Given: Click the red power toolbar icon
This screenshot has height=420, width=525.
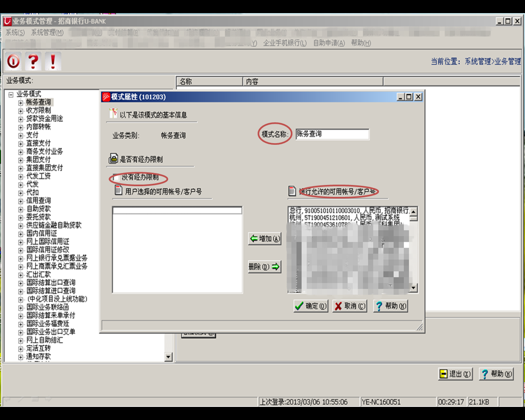Looking at the screenshot, I should click(13, 62).
